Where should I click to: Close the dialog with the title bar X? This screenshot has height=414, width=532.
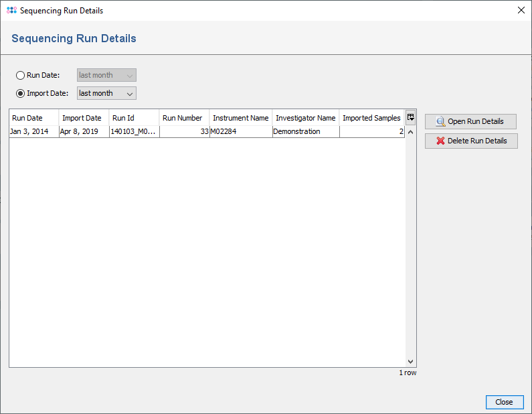(521, 11)
